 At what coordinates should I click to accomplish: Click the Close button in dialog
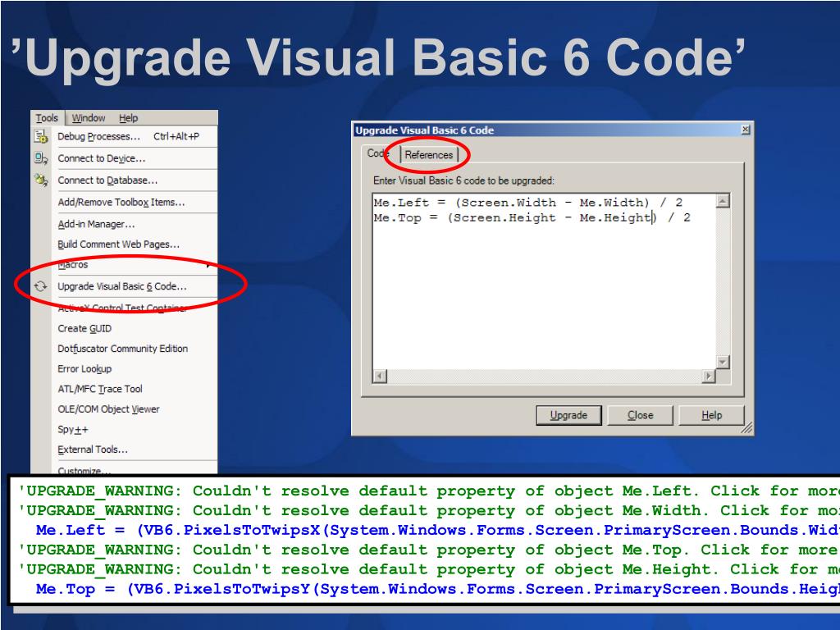tap(640, 415)
